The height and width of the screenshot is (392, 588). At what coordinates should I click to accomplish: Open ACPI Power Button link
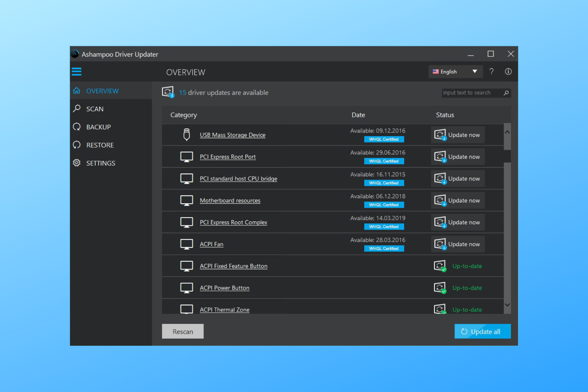(224, 288)
